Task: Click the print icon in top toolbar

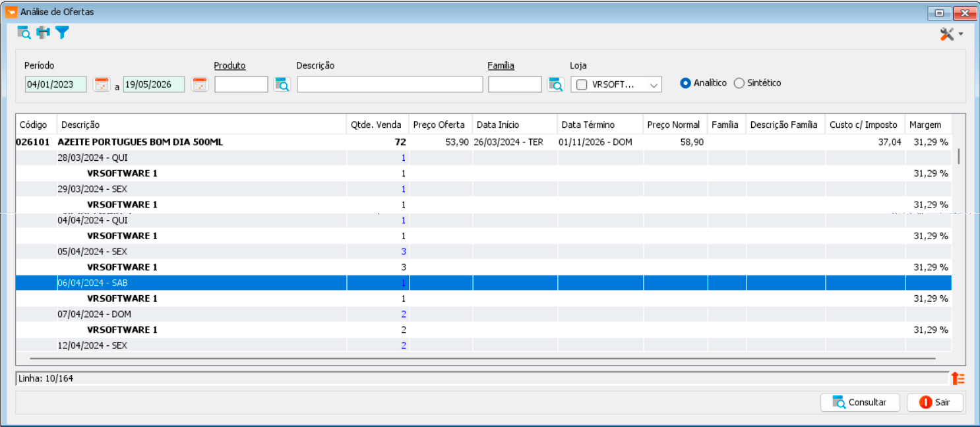Action: [x=44, y=32]
